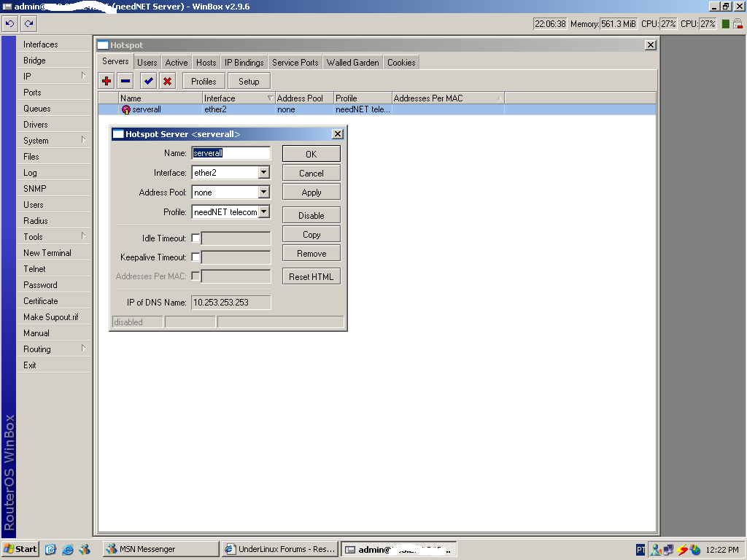This screenshot has width=747, height=560.
Task: Toggle the Idle Timeout checkbox
Action: [x=196, y=238]
